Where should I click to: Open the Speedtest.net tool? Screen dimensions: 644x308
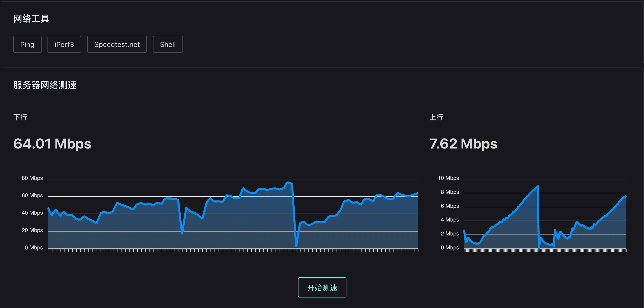tap(117, 44)
